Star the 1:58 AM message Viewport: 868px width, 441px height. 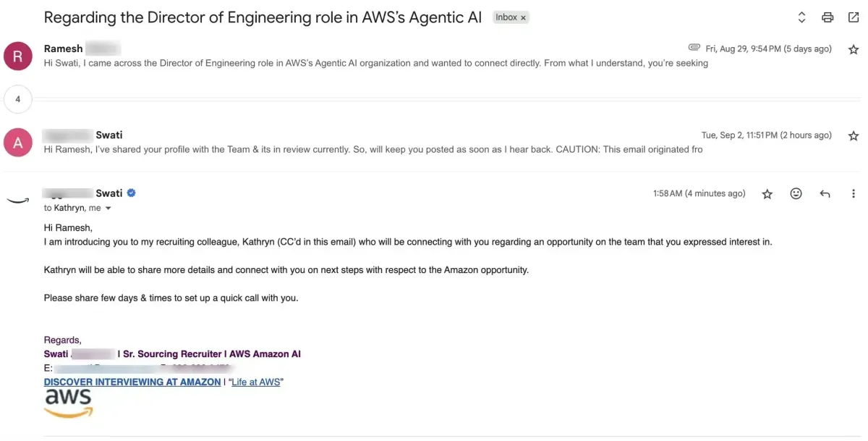(767, 194)
